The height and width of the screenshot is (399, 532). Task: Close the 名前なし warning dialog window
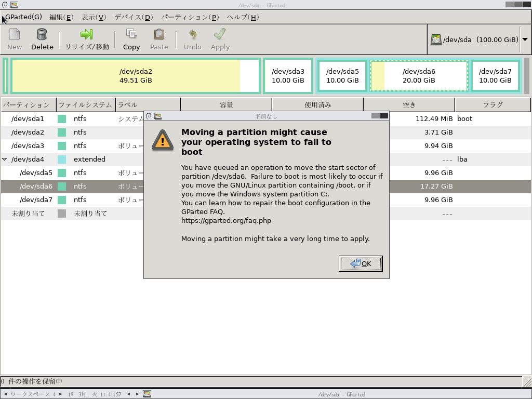pos(384,116)
